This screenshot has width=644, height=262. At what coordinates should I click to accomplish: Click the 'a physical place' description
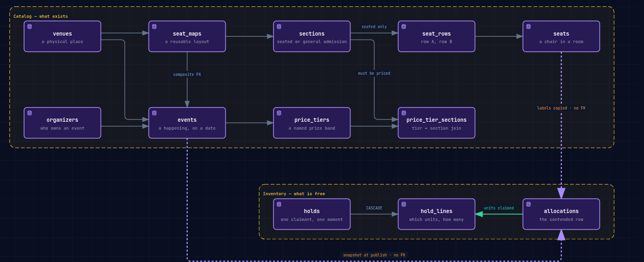(x=62, y=42)
